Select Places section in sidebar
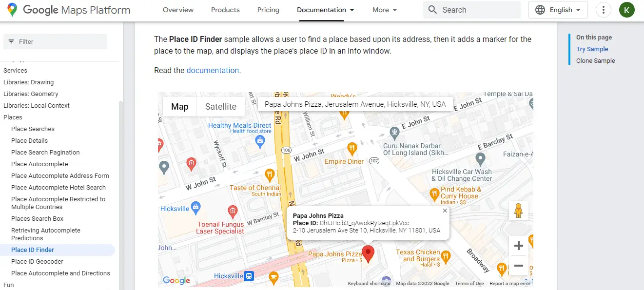 [13, 117]
